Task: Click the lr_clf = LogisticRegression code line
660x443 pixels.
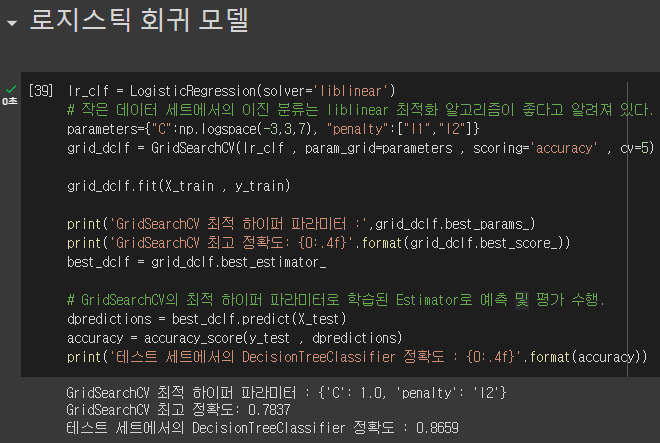Action: [x=231, y=91]
